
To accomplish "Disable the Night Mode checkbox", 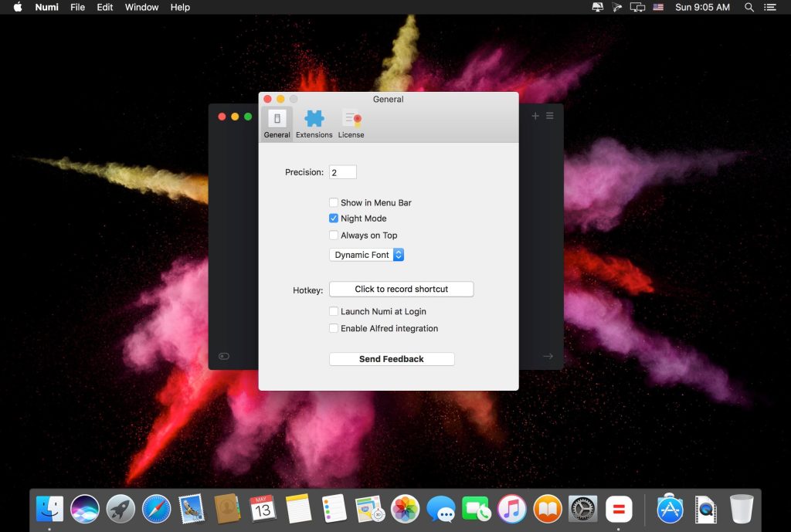I will 334,219.
